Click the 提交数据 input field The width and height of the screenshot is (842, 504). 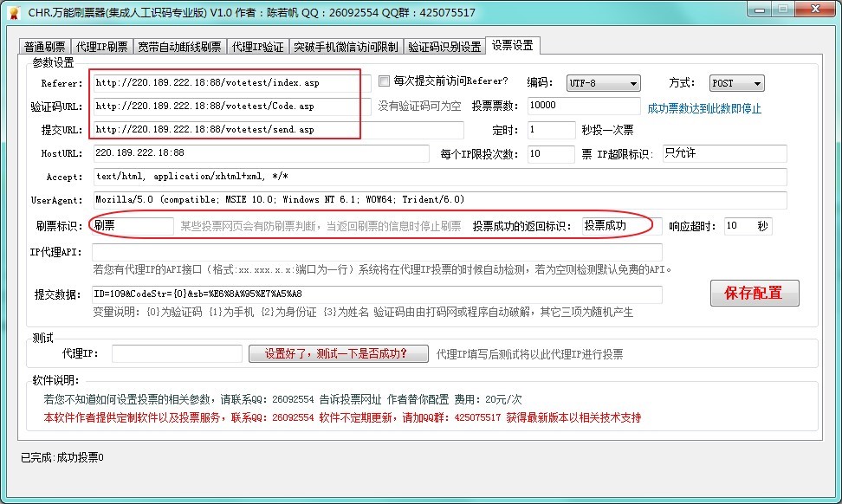click(x=377, y=294)
